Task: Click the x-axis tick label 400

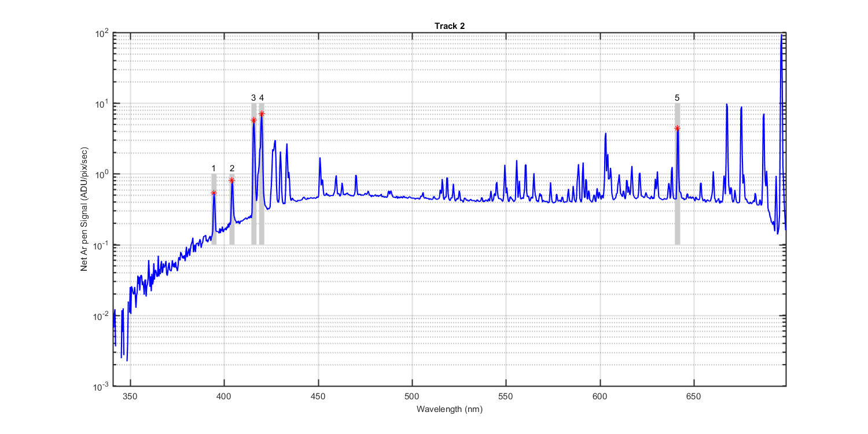Action: click(224, 396)
